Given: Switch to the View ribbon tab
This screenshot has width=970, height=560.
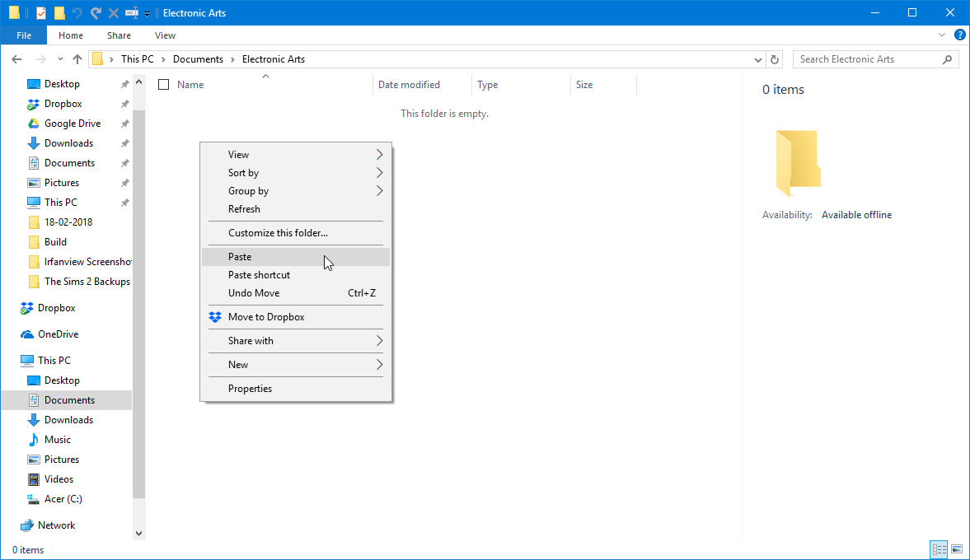Looking at the screenshot, I should [x=165, y=35].
